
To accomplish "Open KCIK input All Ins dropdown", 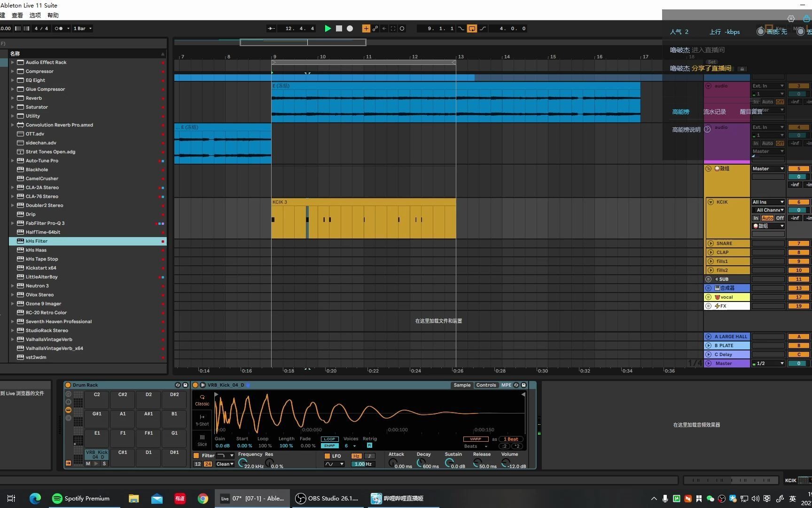I will 768,202.
